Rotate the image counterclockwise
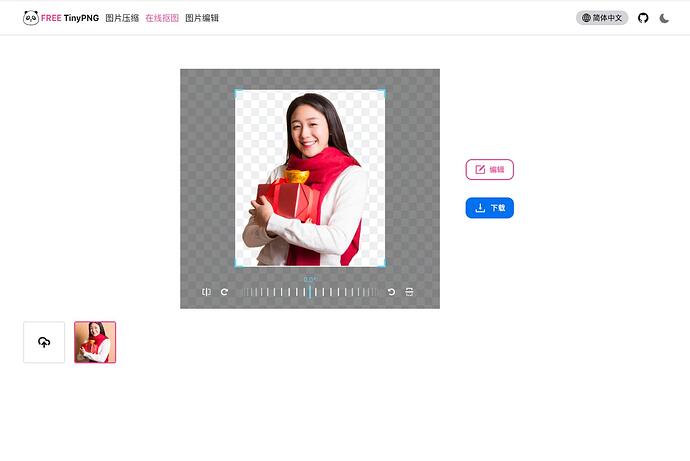 click(x=391, y=292)
